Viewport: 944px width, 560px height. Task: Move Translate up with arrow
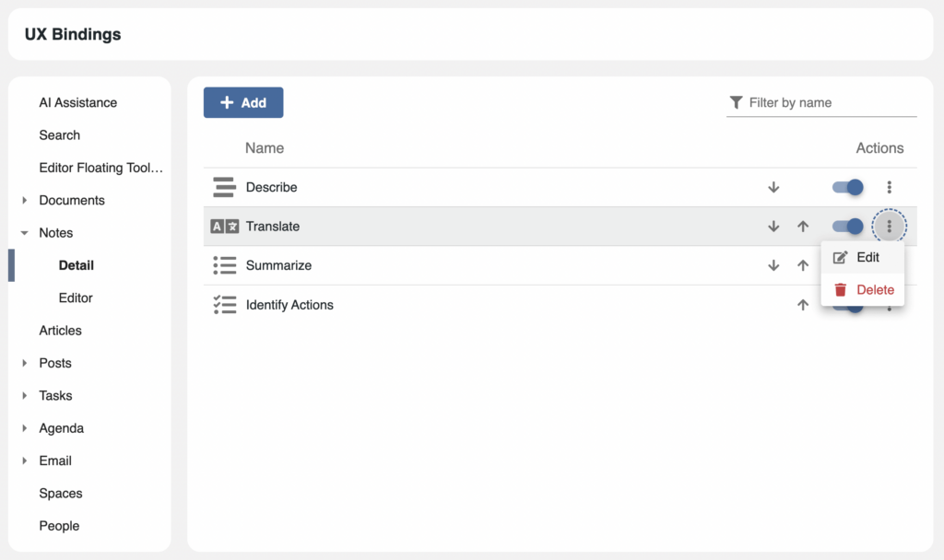803,227
